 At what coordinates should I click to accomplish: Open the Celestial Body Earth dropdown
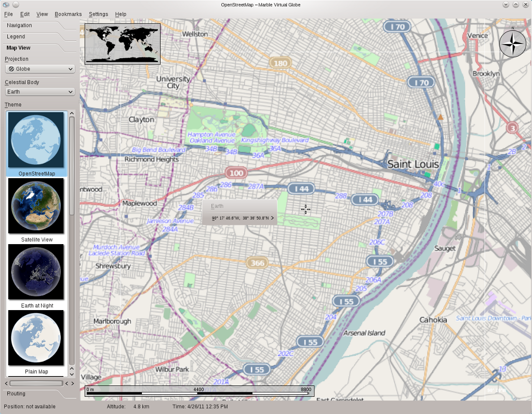40,91
